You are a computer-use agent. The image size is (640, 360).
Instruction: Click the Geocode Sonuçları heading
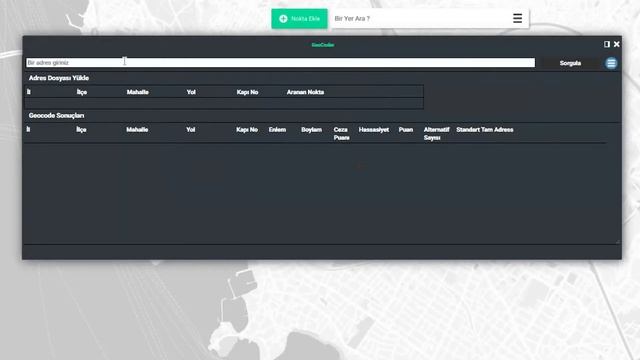(x=56, y=116)
